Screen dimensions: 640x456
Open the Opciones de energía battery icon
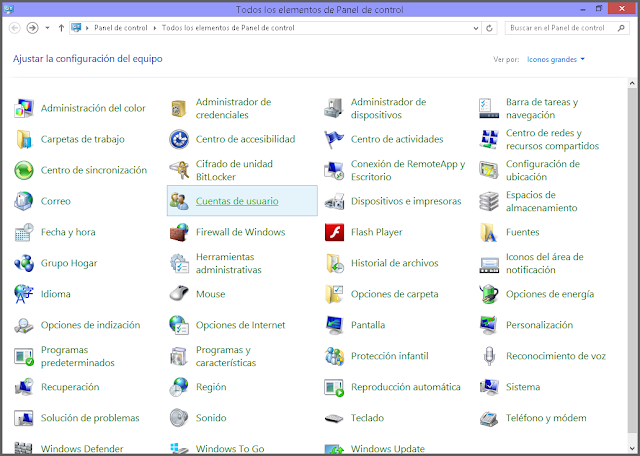point(489,294)
